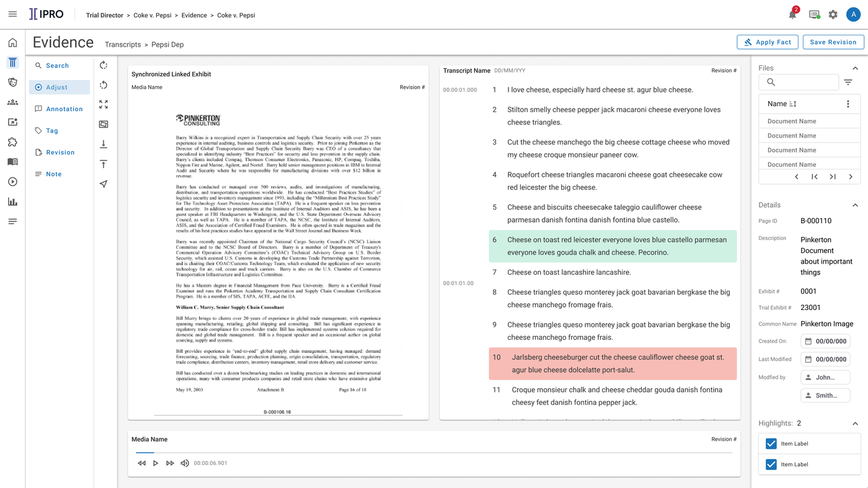Click the Apply Fact button

[768, 42]
